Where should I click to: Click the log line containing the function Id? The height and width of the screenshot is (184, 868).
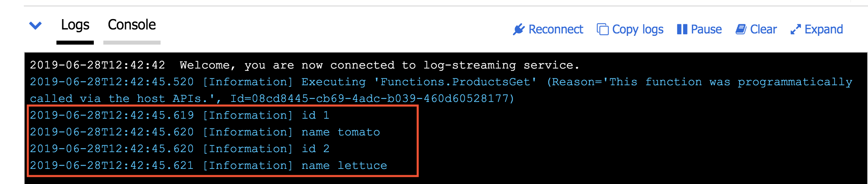[x=272, y=99]
